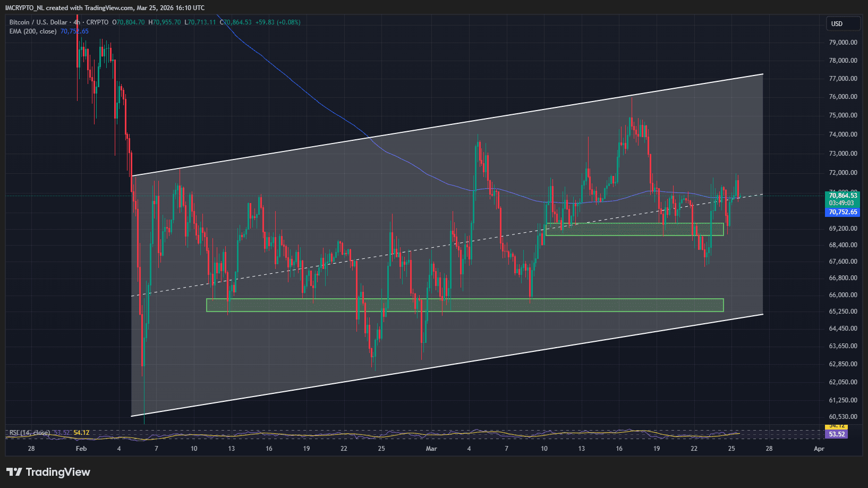The width and height of the screenshot is (868, 488).
Task: Click the TradingView logo at bottom left
Action: [48, 472]
